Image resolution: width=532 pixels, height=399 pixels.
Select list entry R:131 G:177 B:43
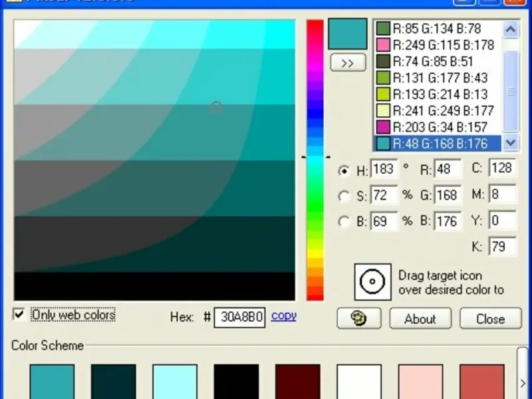(x=438, y=78)
